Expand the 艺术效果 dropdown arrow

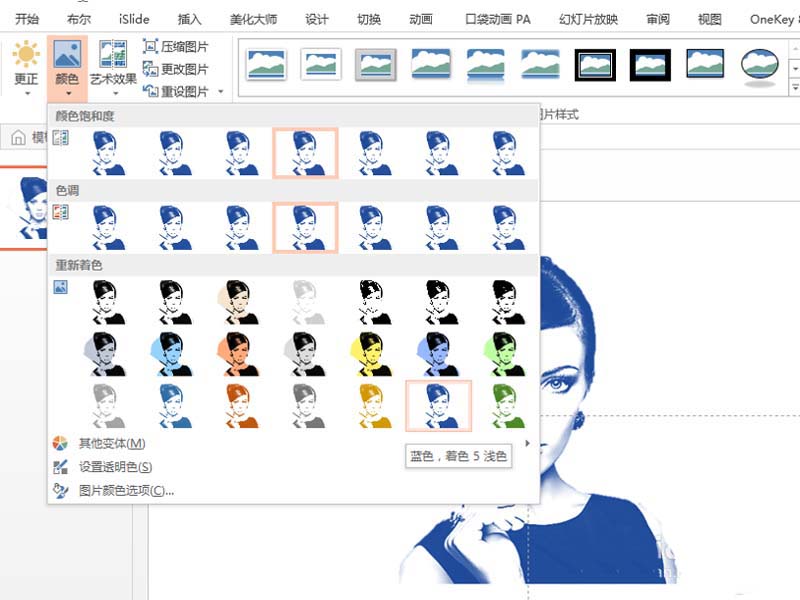115,93
